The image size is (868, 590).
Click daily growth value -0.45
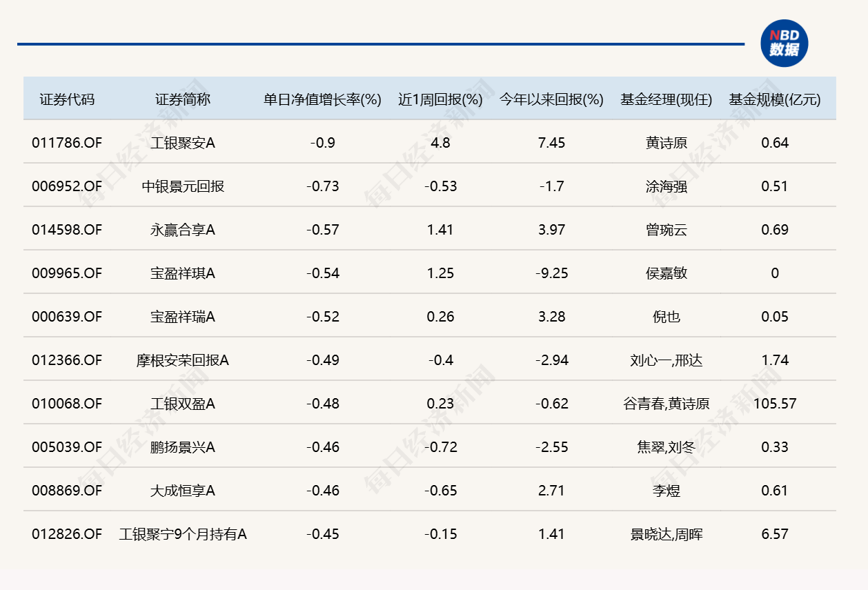pyautogui.click(x=323, y=534)
